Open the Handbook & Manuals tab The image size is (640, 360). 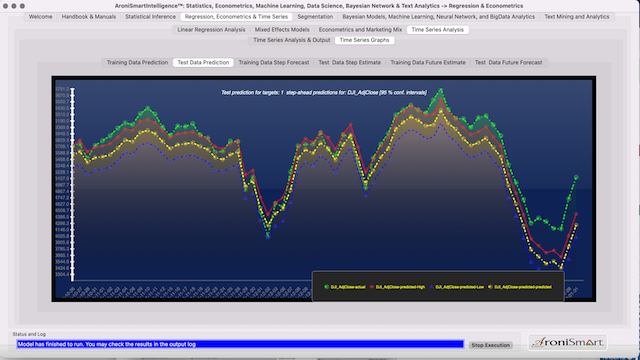89,17
